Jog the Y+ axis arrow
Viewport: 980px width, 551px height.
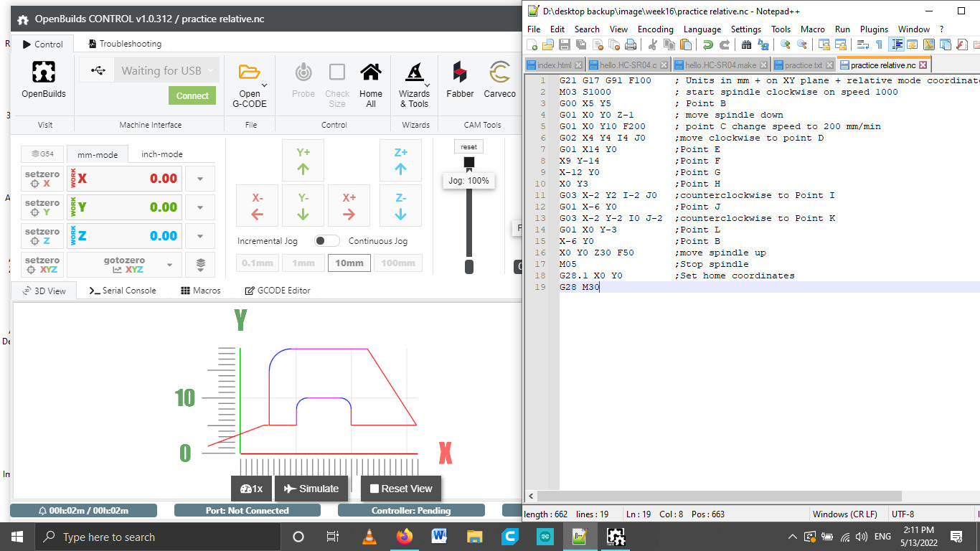(x=303, y=161)
